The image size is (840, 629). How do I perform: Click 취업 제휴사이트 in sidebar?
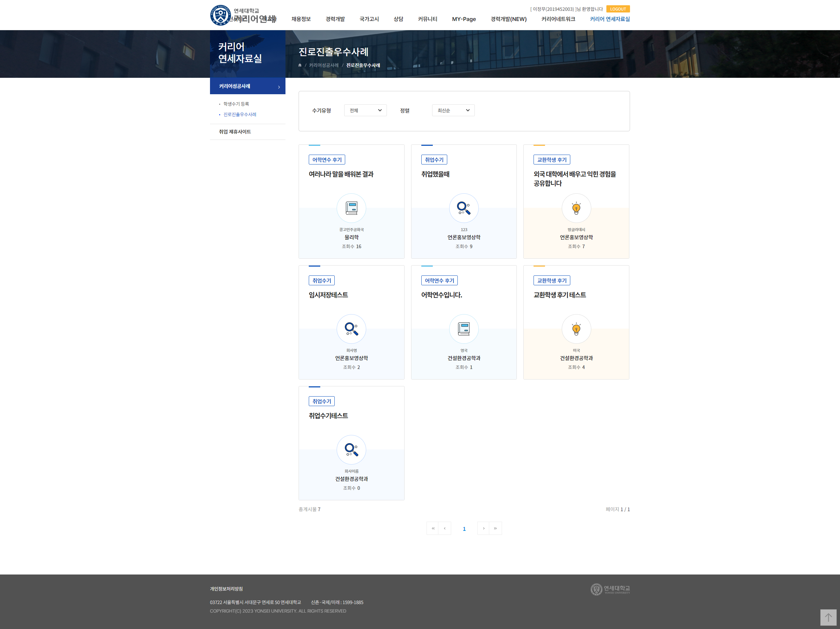tap(235, 132)
